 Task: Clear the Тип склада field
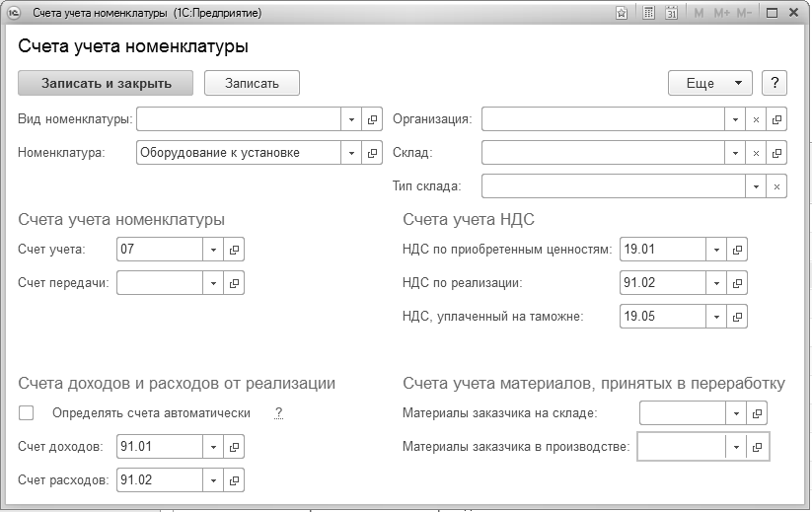[x=776, y=185]
